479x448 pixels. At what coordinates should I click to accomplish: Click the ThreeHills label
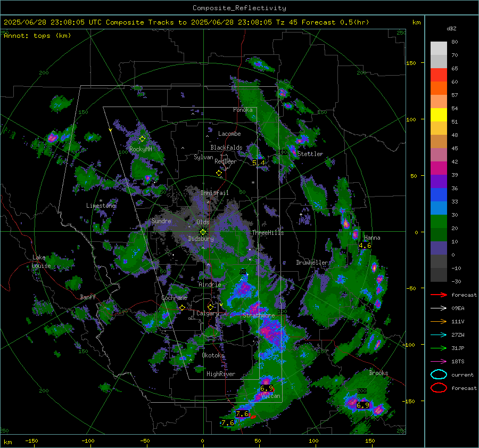pyautogui.click(x=268, y=233)
